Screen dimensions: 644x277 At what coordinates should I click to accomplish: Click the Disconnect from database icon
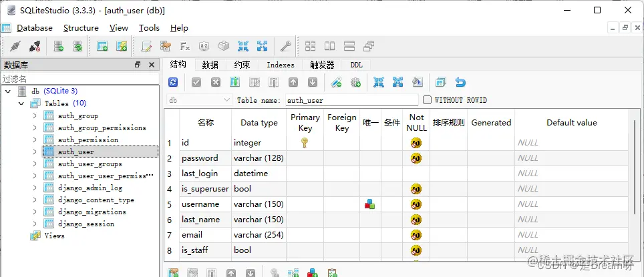35,46
